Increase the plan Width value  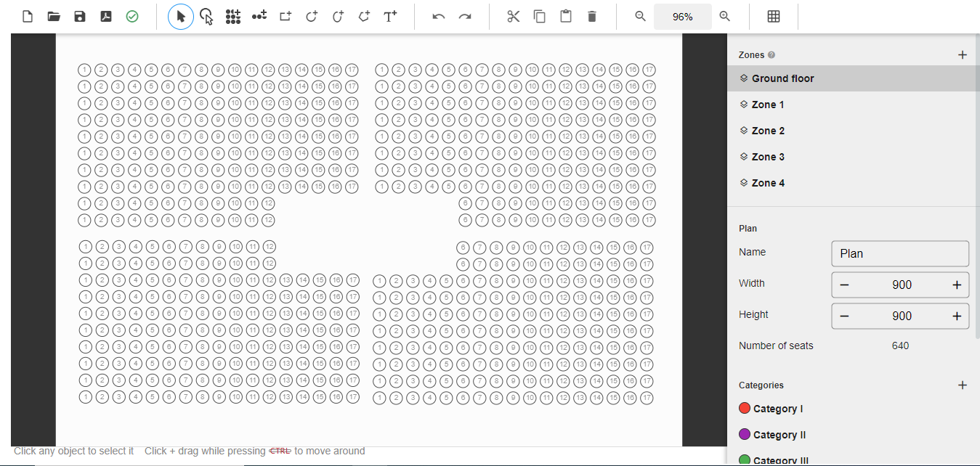point(957,285)
